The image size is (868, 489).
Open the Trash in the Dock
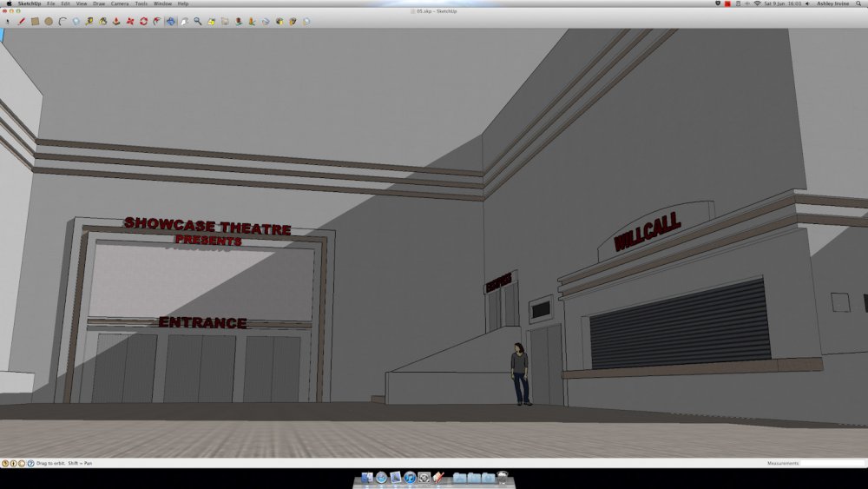pos(502,478)
